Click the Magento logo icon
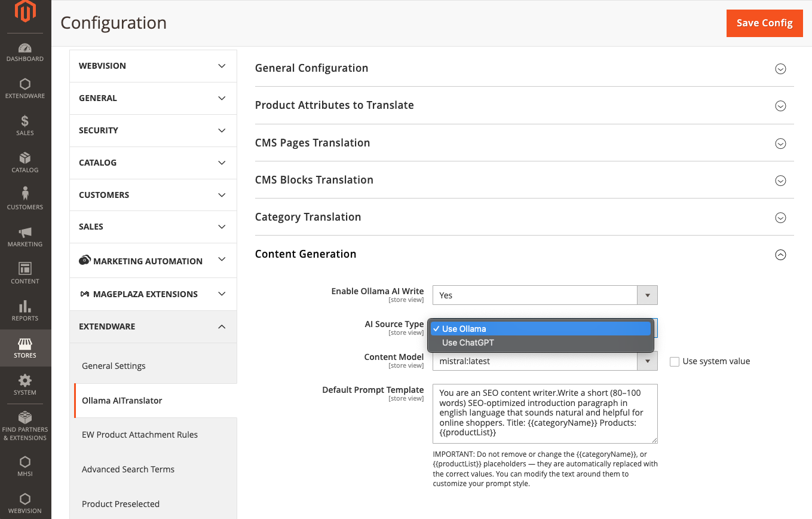Screen dimensions: 812x519 tap(25, 13)
